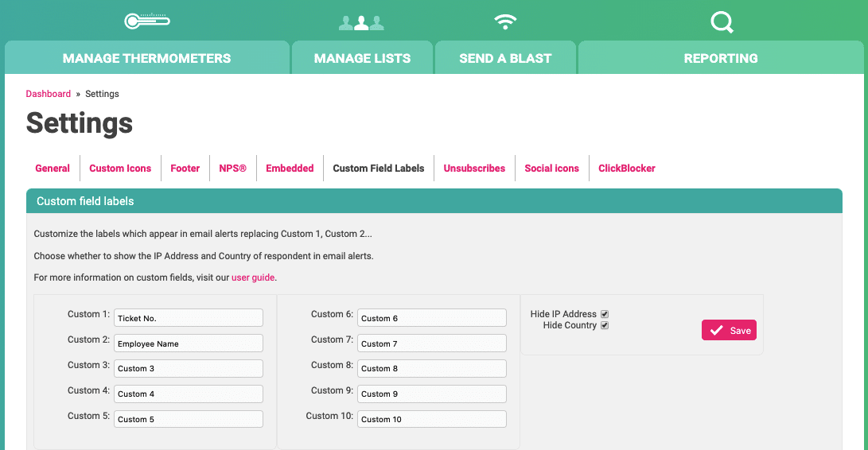Open the user guide link
868x450 pixels.
pyautogui.click(x=253, y=277)
